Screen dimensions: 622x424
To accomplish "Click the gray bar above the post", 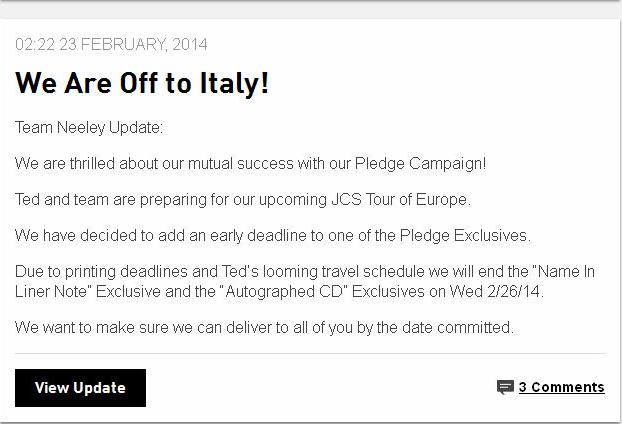I will [x=310, y=8].
